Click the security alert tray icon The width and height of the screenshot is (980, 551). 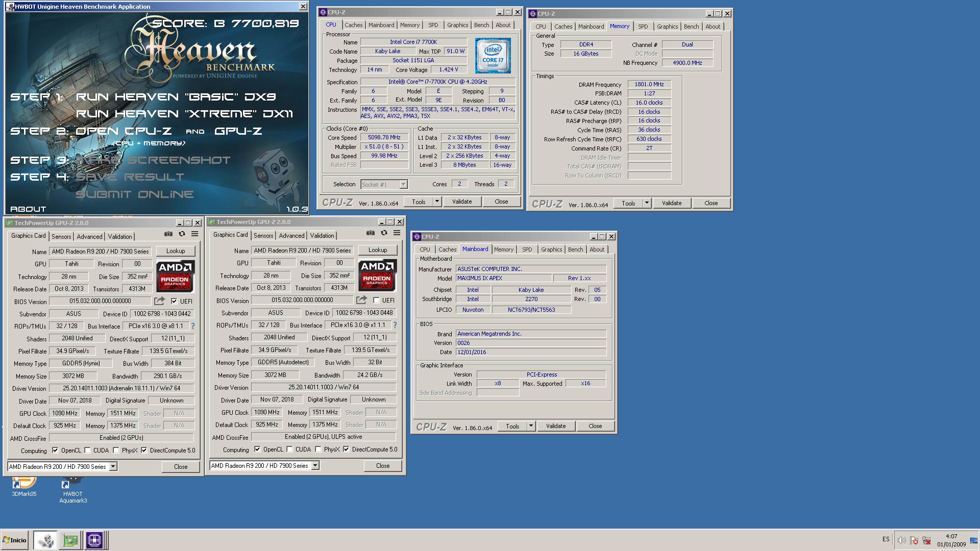914,540
